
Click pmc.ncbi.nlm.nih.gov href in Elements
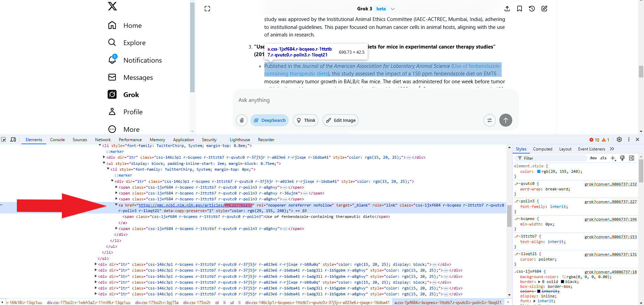click(196, 205)
